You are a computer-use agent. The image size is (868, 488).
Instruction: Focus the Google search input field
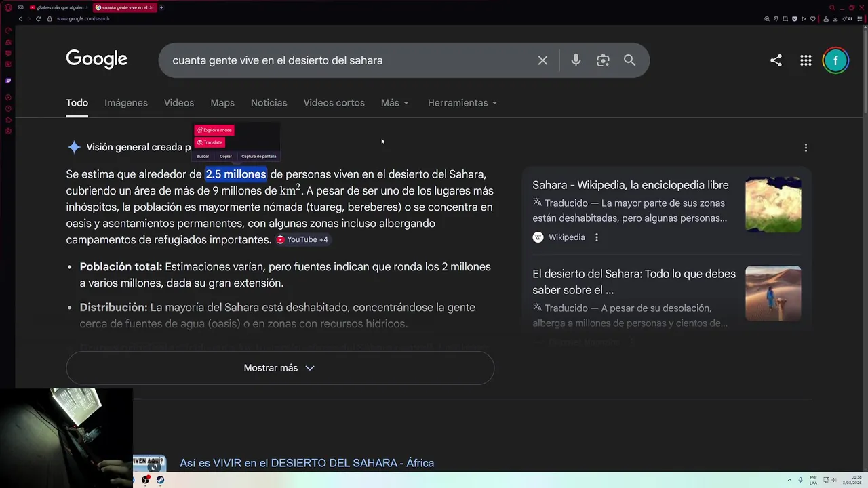pyautogui.click(x=349, y=60)
